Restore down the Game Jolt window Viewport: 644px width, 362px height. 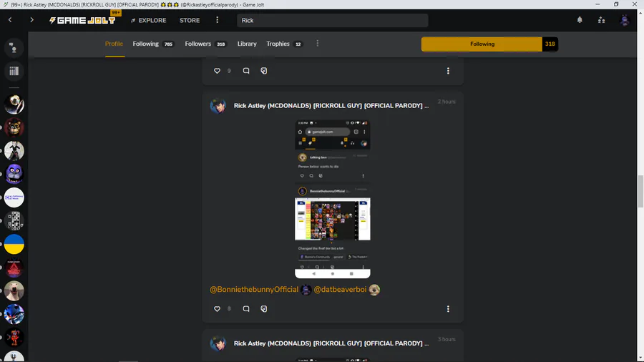point(616,4)
